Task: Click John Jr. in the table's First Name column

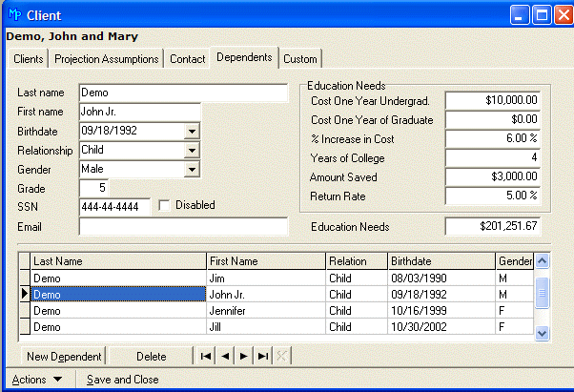Action: coord(266,295)
